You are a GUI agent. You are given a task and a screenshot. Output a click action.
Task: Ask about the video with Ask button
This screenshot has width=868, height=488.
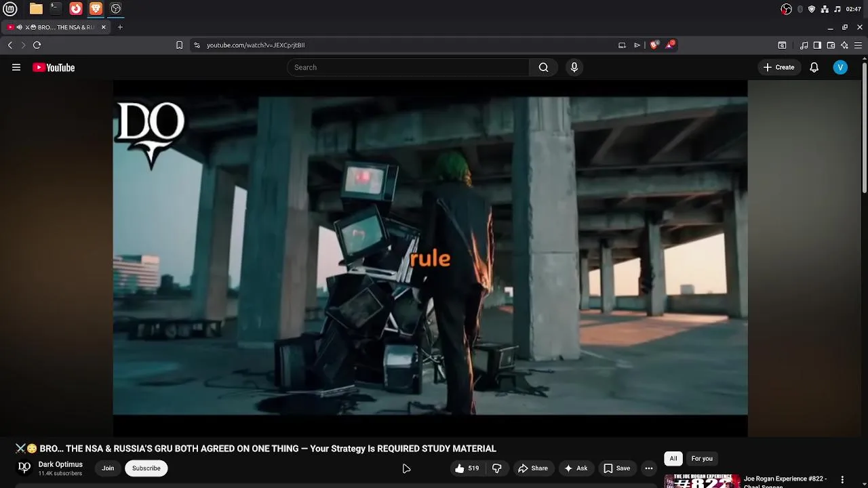(x=576, y=468)
